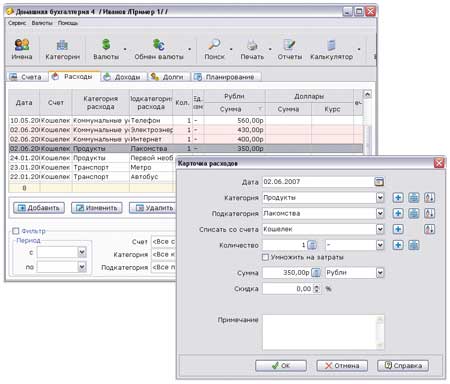Open Обмен валюты (currency exchange)
The width and height of the screenshot is (450, 384).
pos(159,49)
